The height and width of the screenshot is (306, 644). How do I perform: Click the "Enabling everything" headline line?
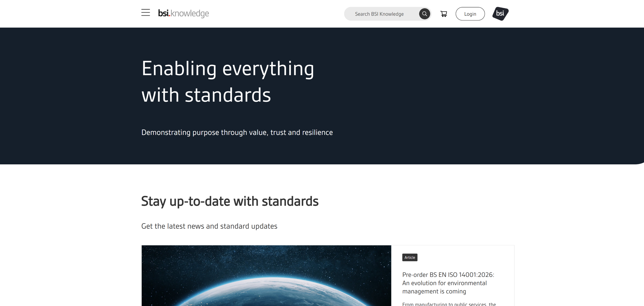pyautogui.click(x=228, y=68)
